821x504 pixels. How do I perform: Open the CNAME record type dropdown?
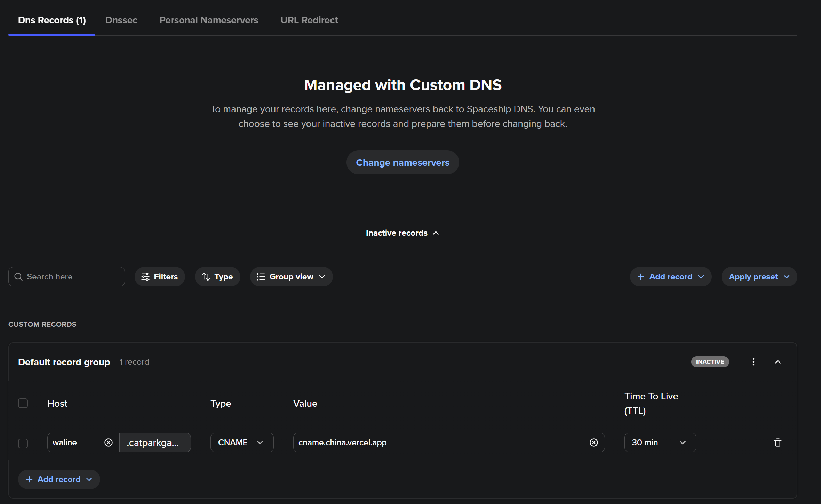(x=242, y=442)
